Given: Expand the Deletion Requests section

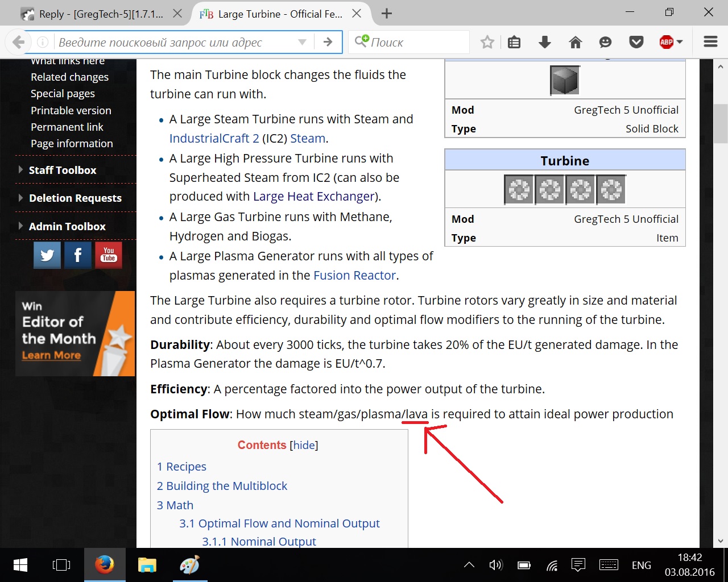Looking at the screenshot, I should (x=75, y=198).
